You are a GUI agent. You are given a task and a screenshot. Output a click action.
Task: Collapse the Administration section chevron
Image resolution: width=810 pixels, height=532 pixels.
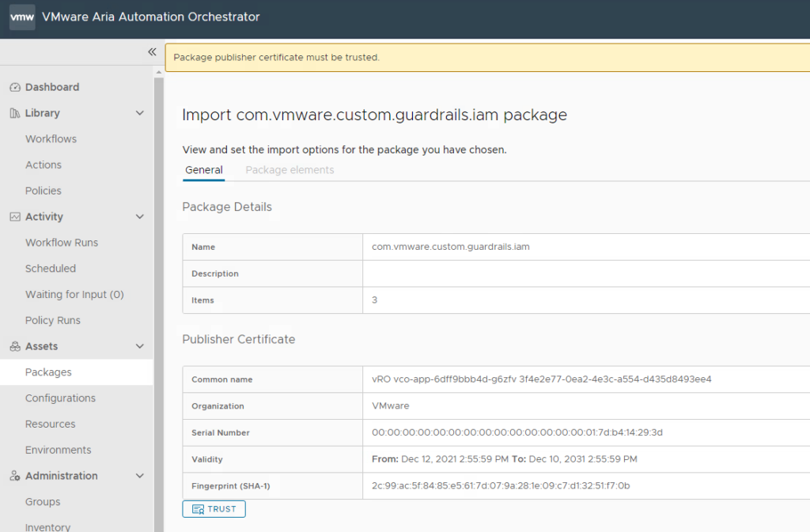coord(140,476)
